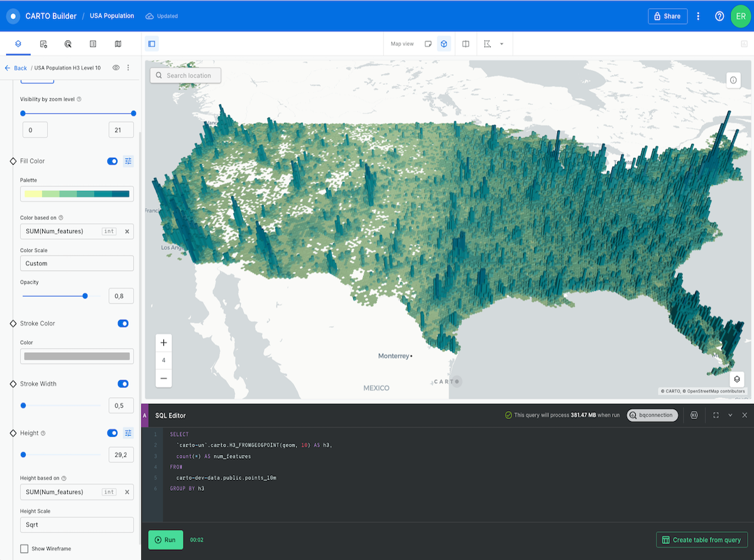
Task: Click the Search location field
Action: tap(185, 75)
